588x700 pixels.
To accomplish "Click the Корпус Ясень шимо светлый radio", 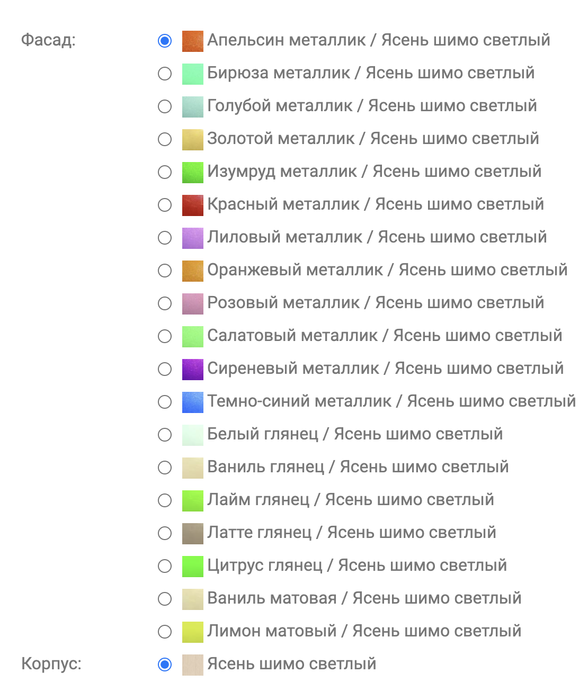I will pyautogui.click(x=165, y=665).
